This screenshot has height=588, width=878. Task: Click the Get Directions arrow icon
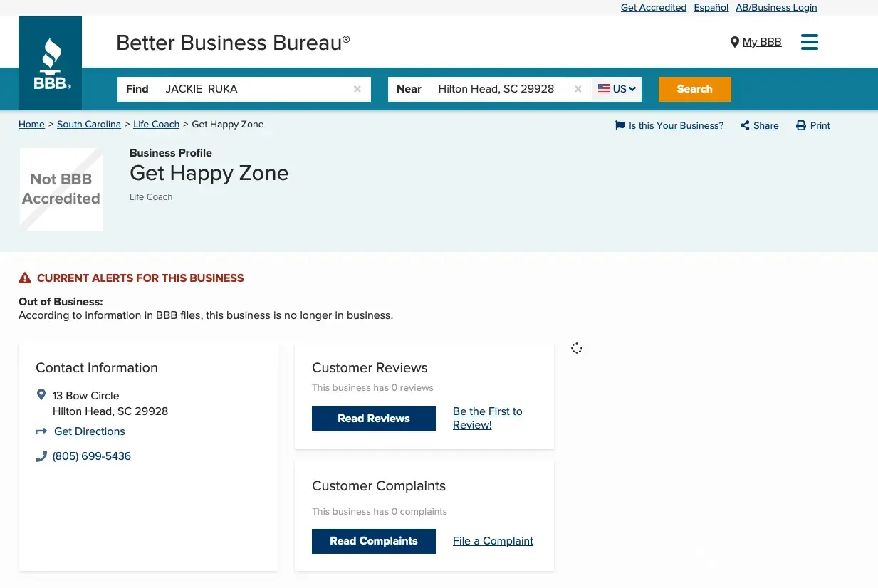coord(41,431)
